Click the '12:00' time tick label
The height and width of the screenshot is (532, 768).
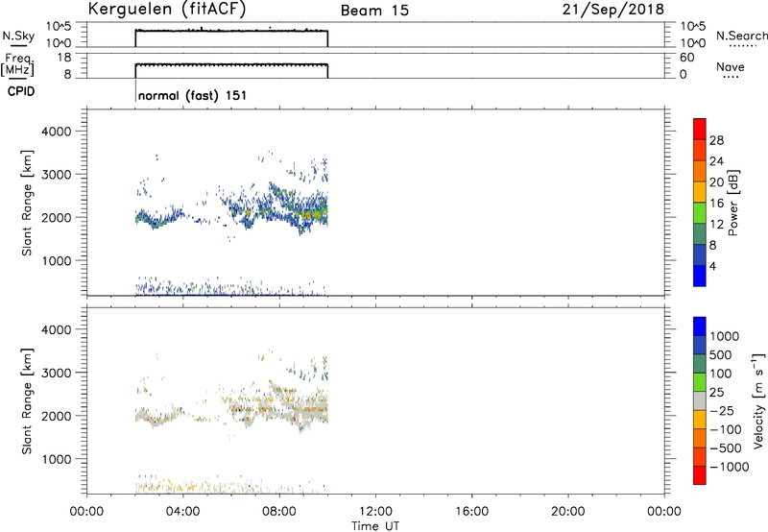(x=375, y=512)
